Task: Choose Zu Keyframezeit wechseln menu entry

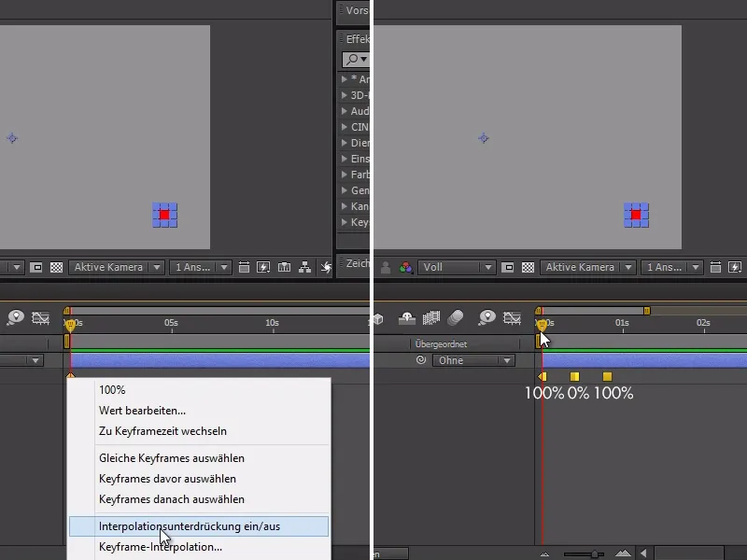Action: pyautogui.click(x=162, y=431)
